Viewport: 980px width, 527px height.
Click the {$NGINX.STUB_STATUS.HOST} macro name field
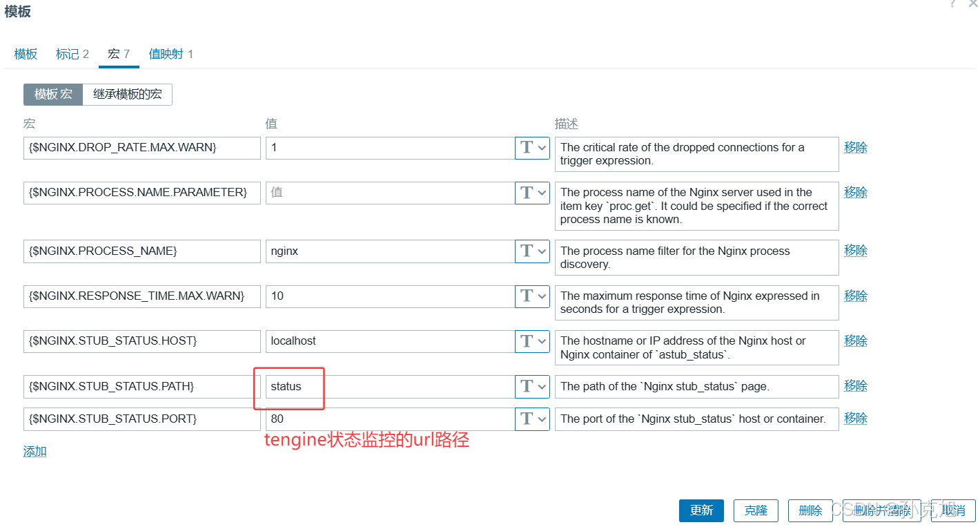pos(142,341)
